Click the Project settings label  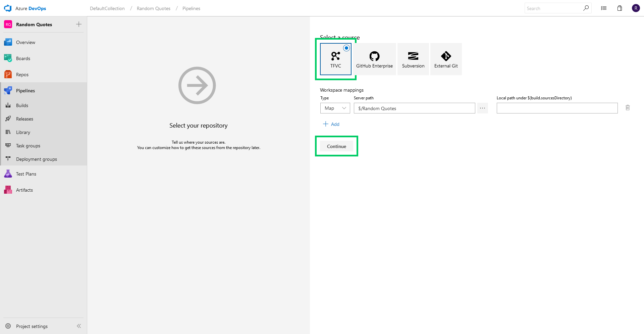pos(32,326)
